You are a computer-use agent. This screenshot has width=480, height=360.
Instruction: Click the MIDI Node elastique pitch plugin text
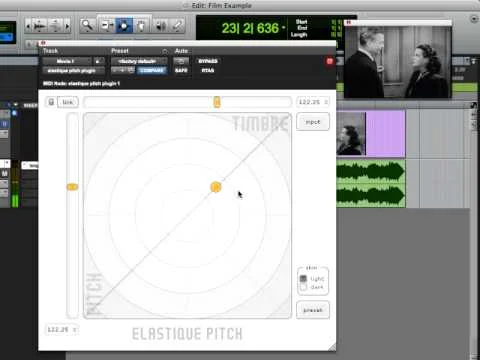(x=81, y=84)
